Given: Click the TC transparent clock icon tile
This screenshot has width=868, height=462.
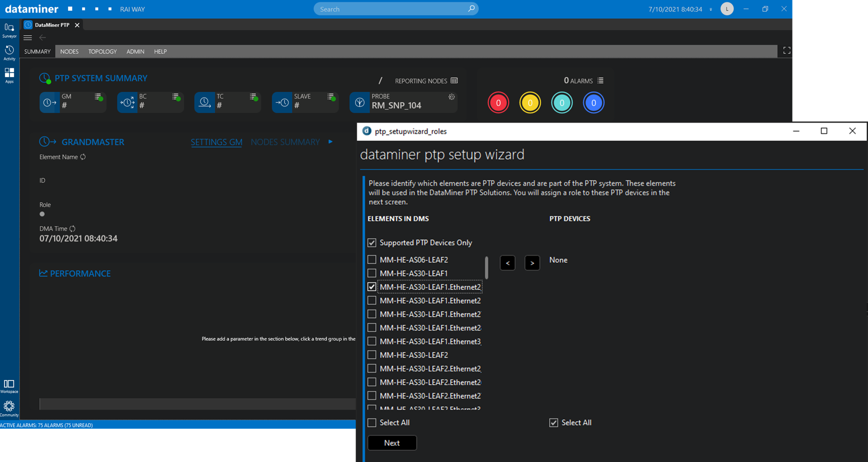Looking at the screenshot, I should (x=204, y=102).
